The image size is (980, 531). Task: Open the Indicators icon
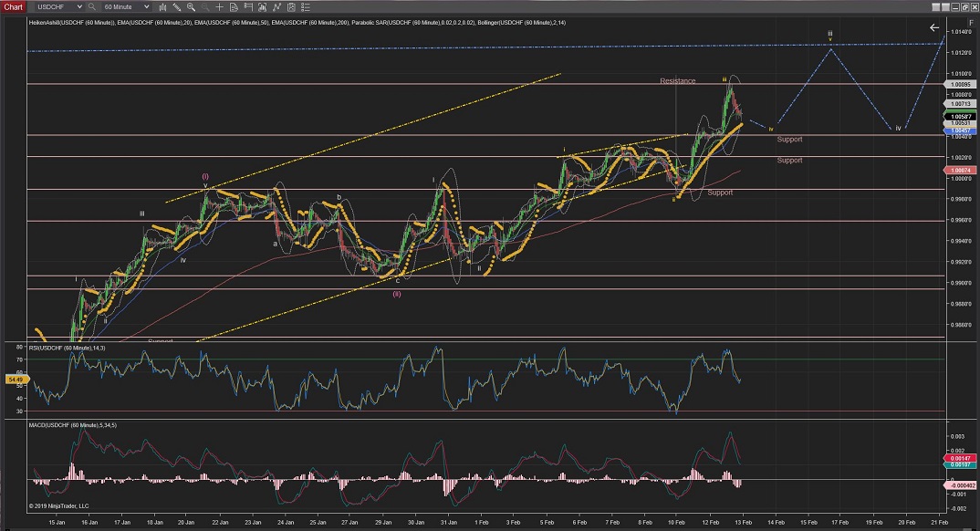(x=263, y=7)
